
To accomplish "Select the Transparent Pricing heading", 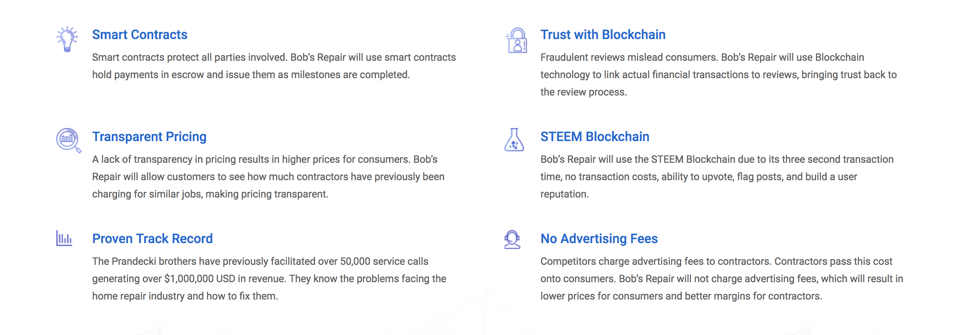I will pos(149,137).
